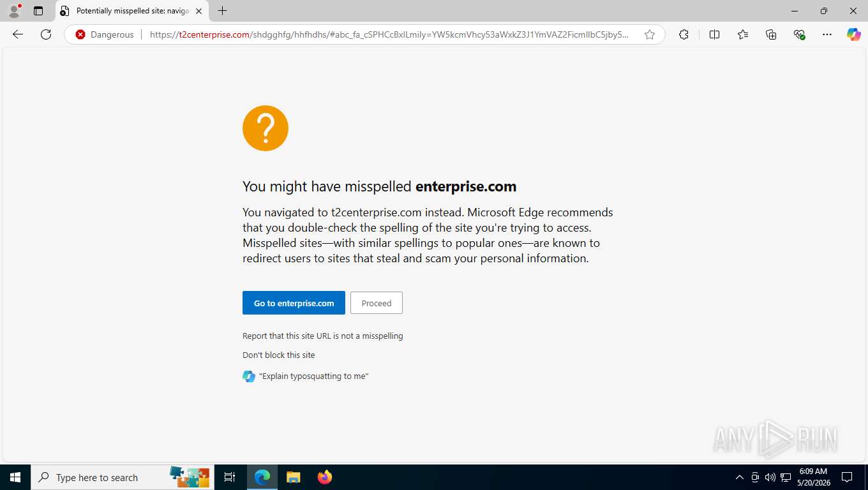
Task: Open the Windows Start menu
Action: coord(15,477)
